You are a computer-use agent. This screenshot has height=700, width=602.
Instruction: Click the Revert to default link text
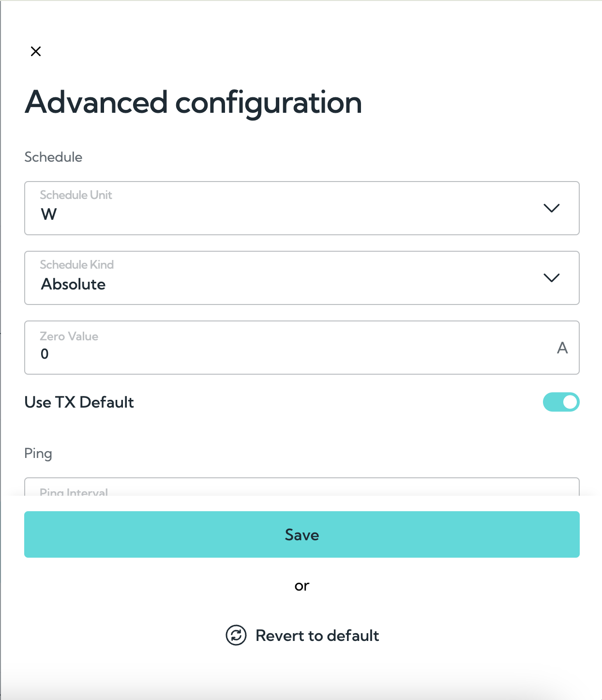[317, 636]
